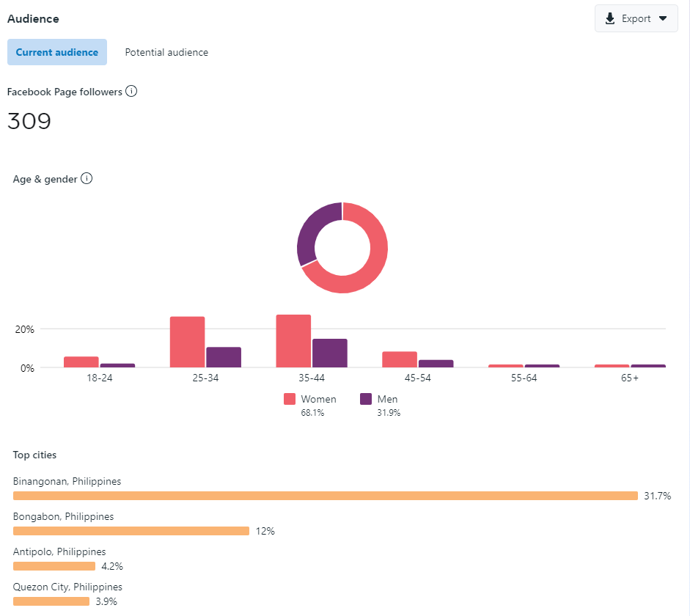Click the Binangonan, Philippines city bar
690x616 pixels.
(326, 496)
